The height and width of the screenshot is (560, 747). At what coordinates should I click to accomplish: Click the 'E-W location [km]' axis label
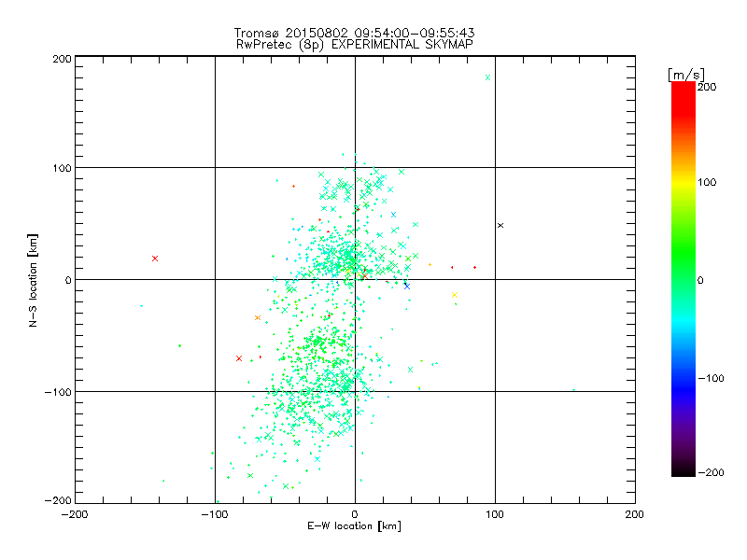pos(354,526)
